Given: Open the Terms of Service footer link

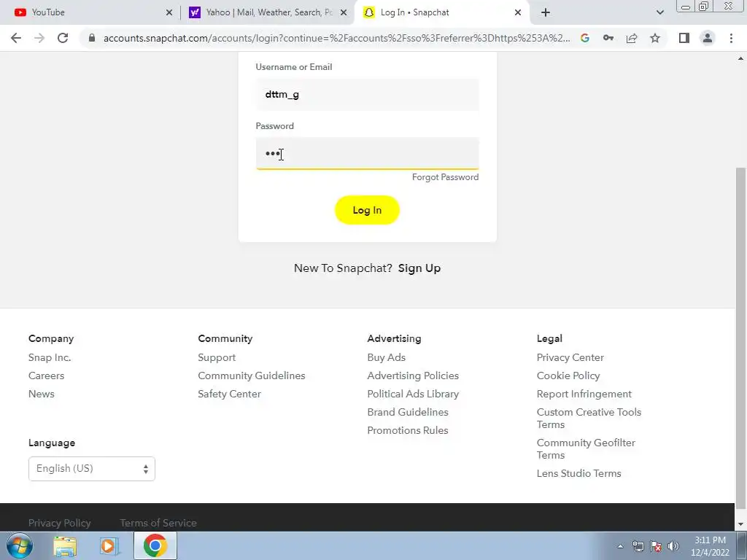Looking at the screenshot, I should coord(158,523).
